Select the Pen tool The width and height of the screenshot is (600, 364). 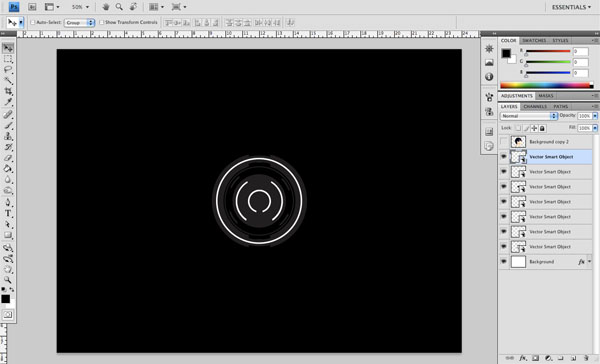click(x=8, y=203)
